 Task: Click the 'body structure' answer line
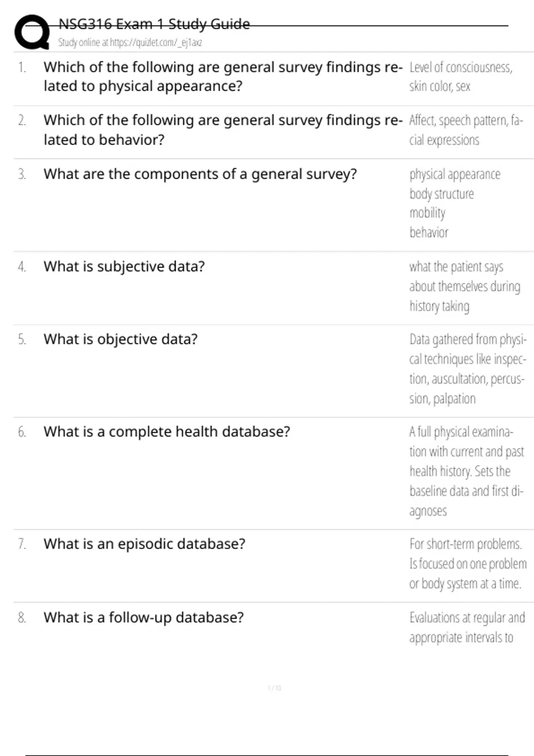point(441,194)
